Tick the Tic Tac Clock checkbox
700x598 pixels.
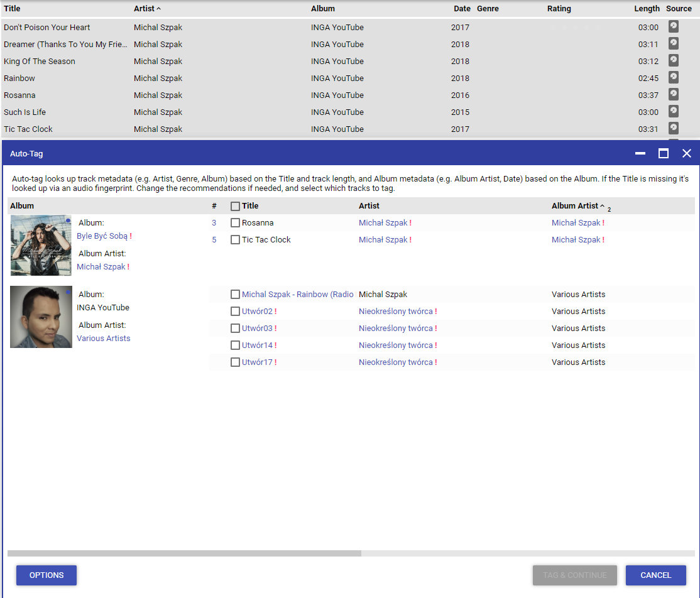(235, 240)
